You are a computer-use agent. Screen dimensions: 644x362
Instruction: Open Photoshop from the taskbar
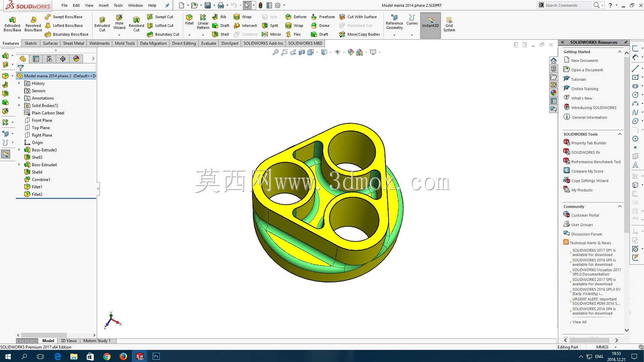click(x=156, y=356)
